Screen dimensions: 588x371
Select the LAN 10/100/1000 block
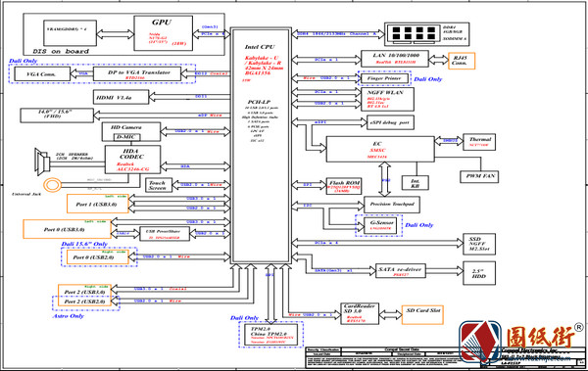(395, 59)
